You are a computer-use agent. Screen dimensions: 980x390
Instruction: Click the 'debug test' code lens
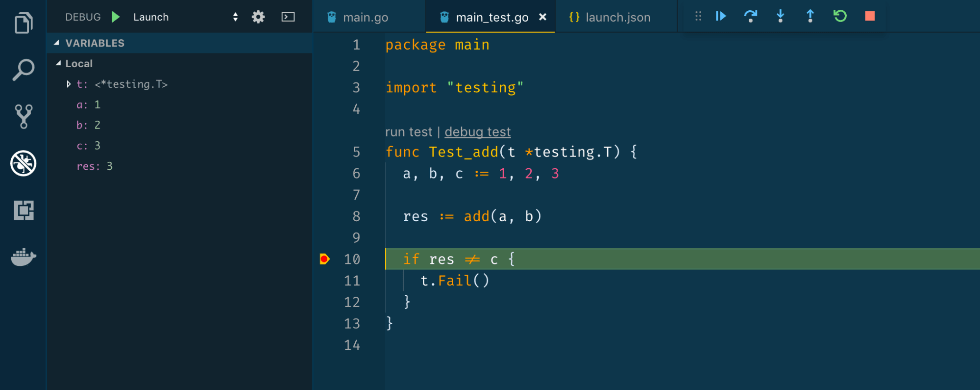pos(478,132)
